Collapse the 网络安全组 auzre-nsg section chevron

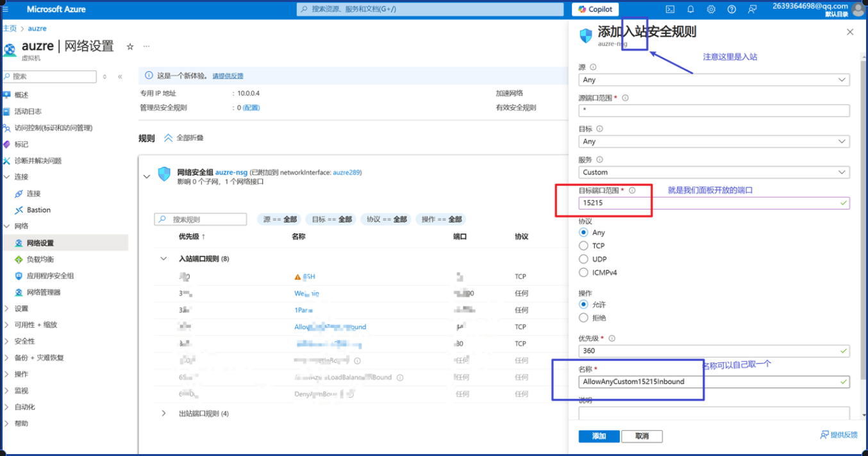point(147,176)
